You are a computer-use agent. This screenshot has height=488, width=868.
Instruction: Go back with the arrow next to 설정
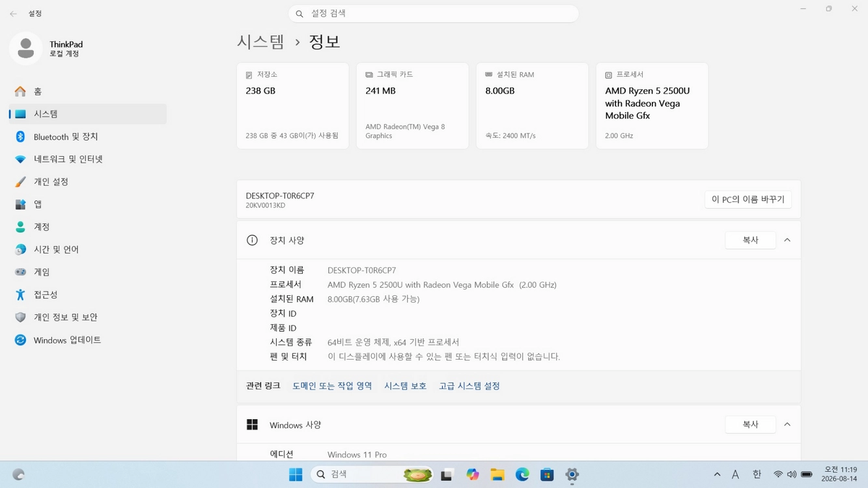13,14
